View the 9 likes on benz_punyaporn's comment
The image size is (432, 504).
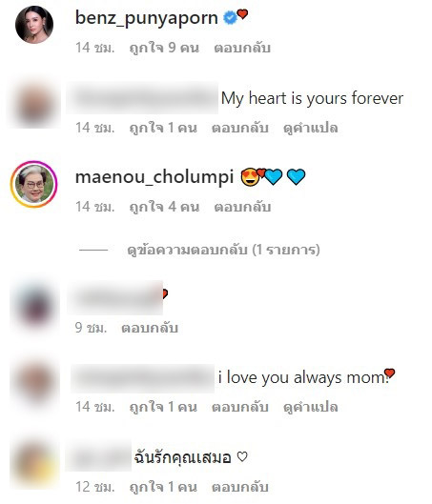click(164, 48)
